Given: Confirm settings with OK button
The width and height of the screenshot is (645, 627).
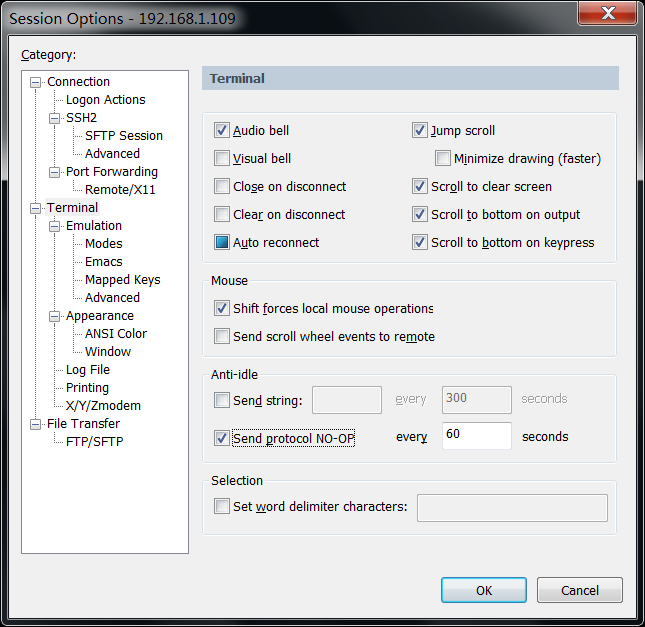Looking at the screenshot, I should pos(484,590).
